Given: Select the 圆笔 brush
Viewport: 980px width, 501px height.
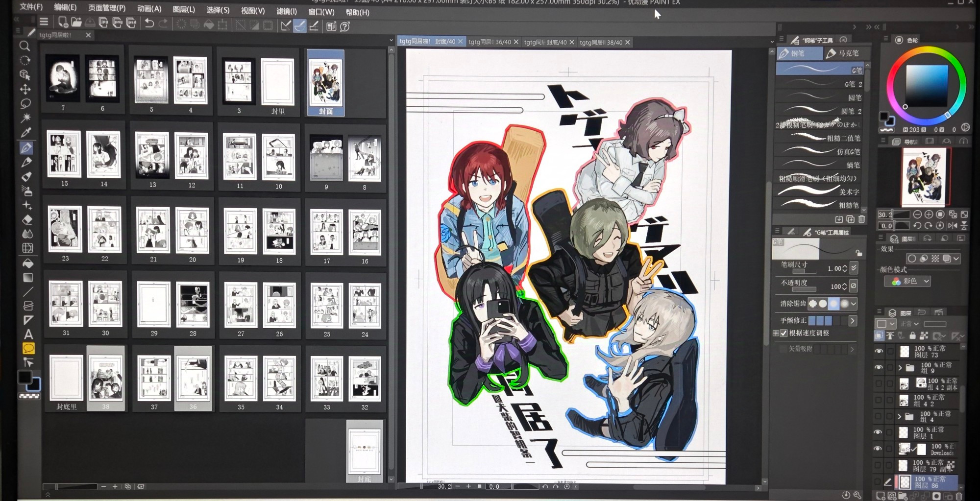Looking at the screenshot, I should pos(820,97).
